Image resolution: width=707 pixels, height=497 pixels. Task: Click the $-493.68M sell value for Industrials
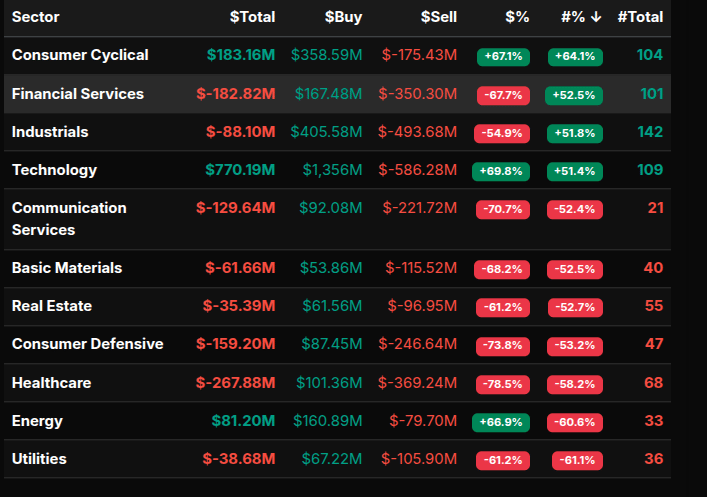[419, 132]
